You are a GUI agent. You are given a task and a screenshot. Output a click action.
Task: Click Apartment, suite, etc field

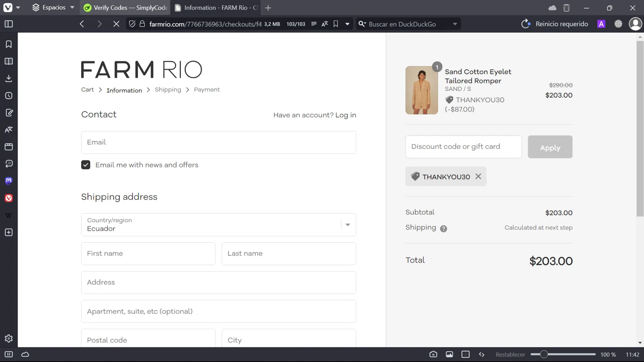click(x=219, y=311)
